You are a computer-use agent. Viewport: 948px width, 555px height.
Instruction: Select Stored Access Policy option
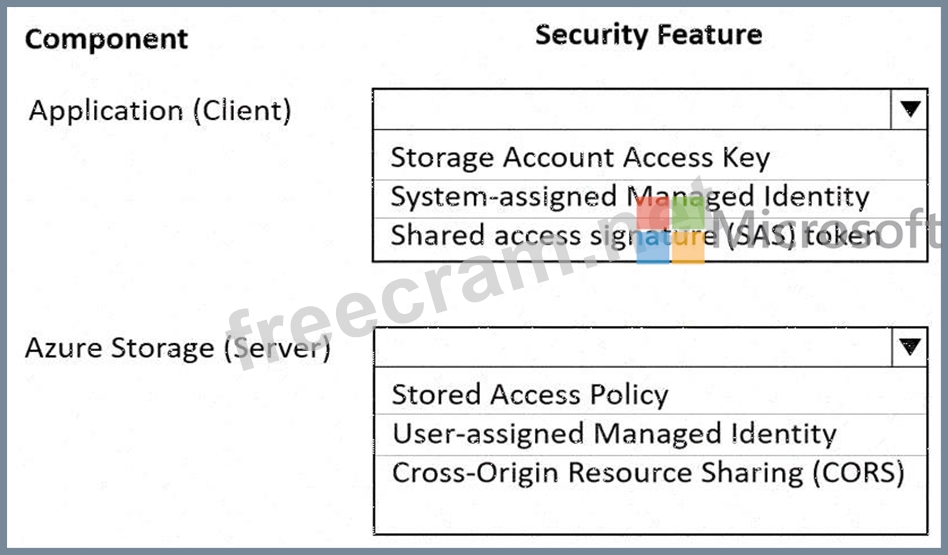pyautogui.click(x=529, y=395)
